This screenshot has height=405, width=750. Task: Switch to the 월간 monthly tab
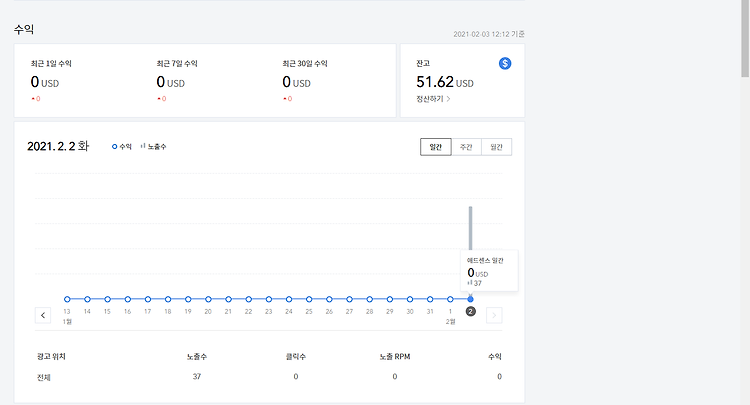click(496, 147)
